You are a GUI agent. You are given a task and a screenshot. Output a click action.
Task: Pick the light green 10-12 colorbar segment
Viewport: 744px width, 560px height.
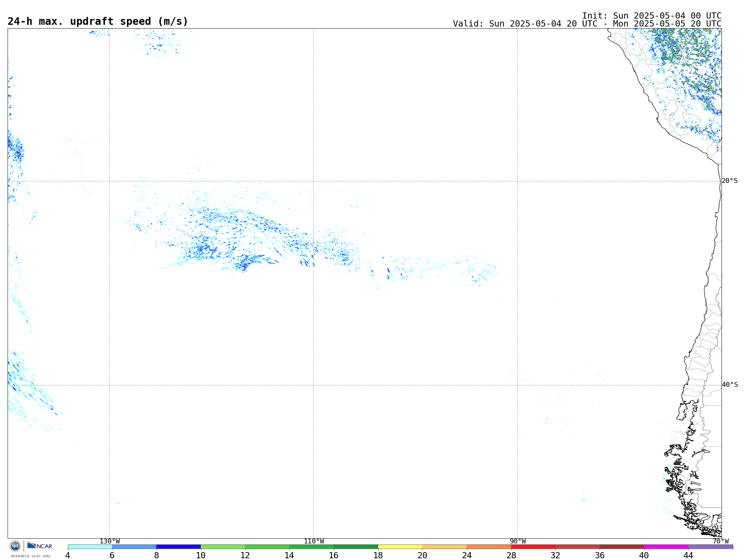click(x=223, y=547)
